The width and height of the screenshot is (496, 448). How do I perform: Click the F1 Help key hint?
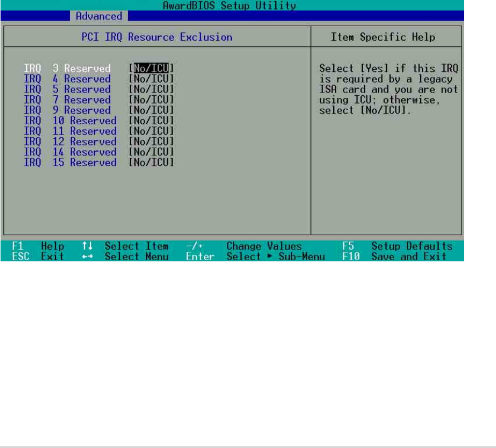pos(38,246)
